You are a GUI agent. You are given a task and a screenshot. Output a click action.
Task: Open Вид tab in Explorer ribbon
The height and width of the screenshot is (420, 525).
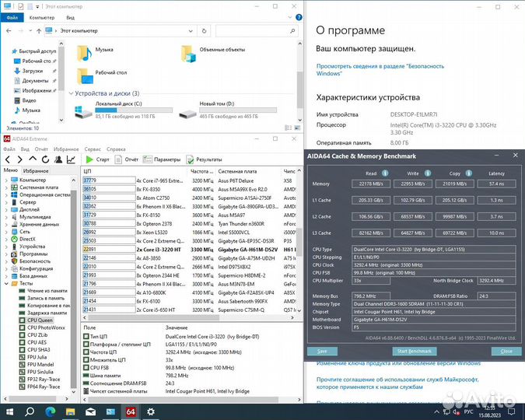pyautogui.click(x=70, y=17)
